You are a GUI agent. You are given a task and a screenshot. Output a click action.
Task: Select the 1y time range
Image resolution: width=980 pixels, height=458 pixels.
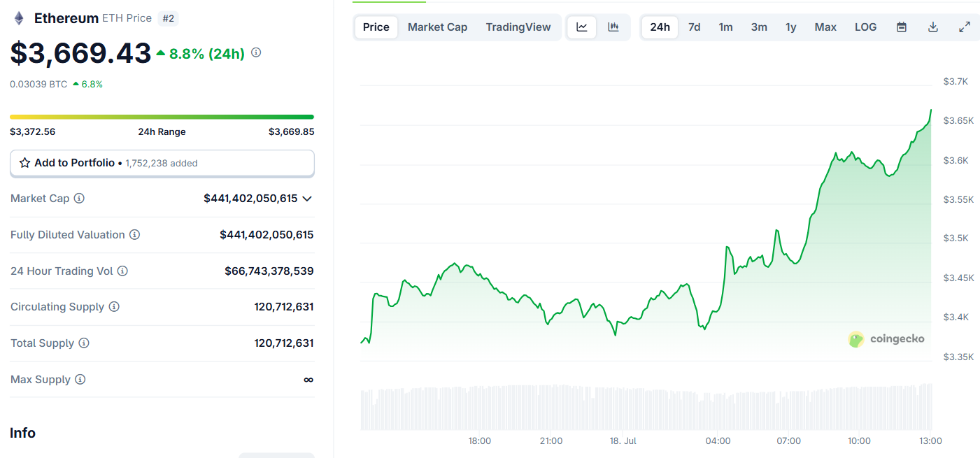click(x=790, y=27)
